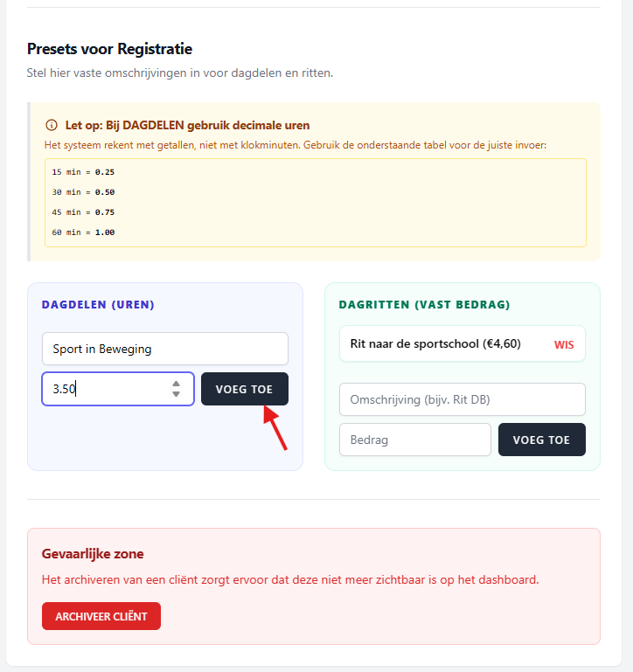Remove the sportschool rit via WIS
This screenshot has height=672, width=633.
tap(564, 344)
